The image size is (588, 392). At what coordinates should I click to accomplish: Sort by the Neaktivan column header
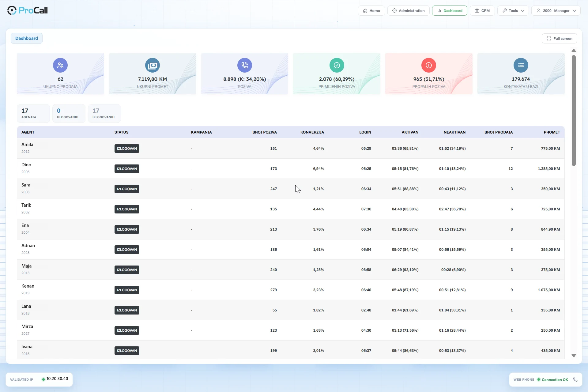(x=454, y=132)
